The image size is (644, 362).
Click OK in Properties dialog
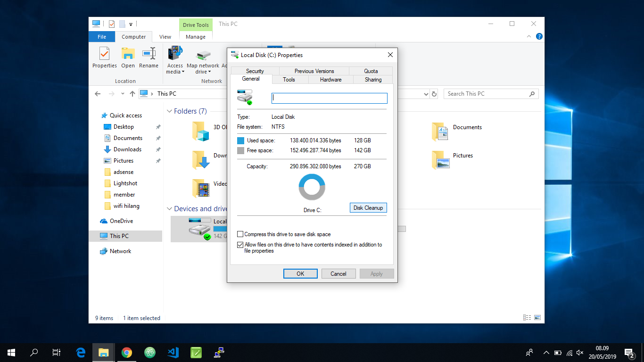click(300, 274)
